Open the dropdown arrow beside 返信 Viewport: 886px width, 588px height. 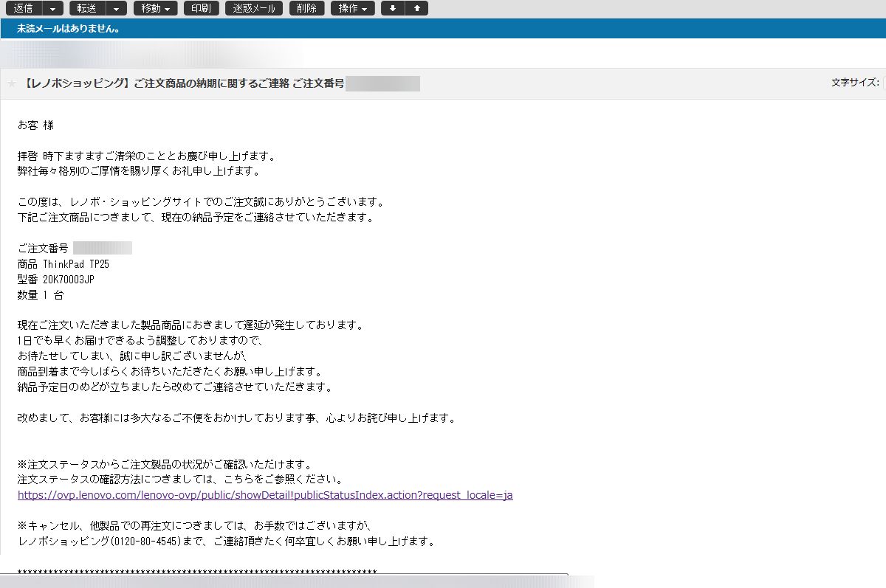[x=53, y=9]
